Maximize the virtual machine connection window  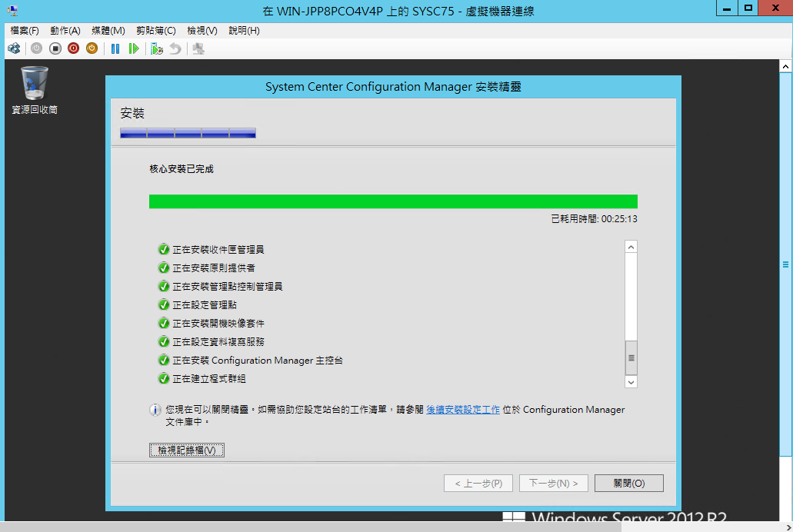[748, 8]
